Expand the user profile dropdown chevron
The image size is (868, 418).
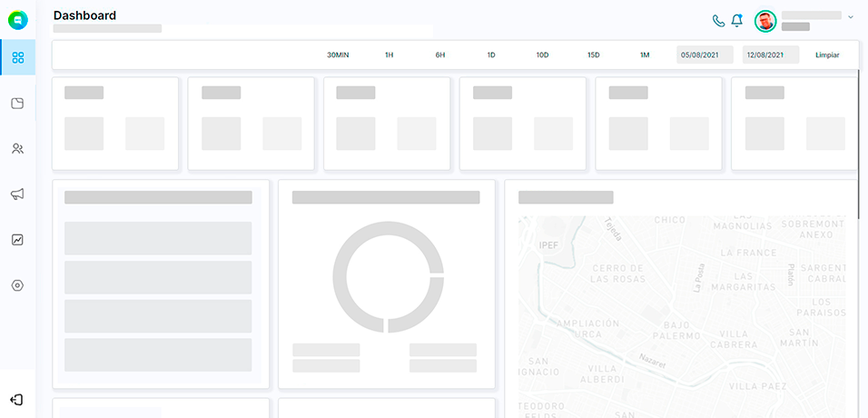[x=851, y=16]
